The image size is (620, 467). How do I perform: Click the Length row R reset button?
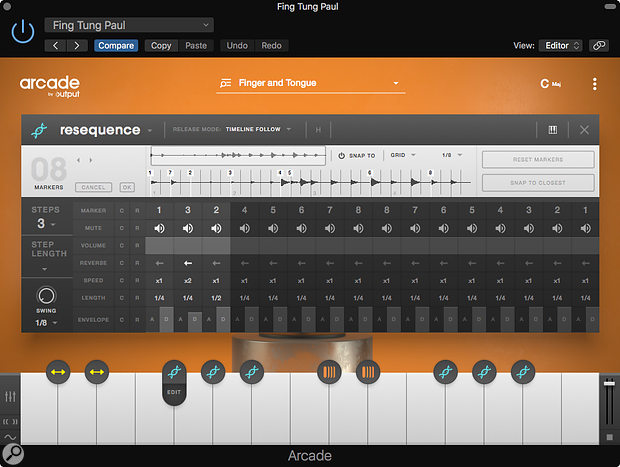pyautogui.click(x=137, y=298)
